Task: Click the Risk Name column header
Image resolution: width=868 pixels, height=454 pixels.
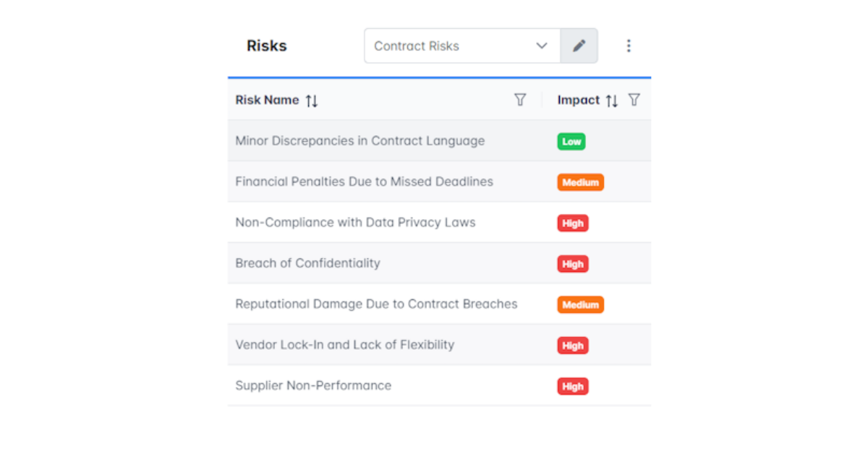Action: click(267, 100)
